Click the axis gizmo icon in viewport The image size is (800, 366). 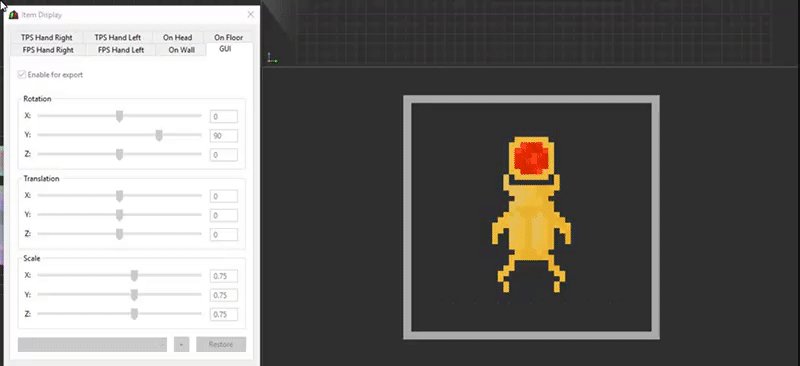pos(272,59)
